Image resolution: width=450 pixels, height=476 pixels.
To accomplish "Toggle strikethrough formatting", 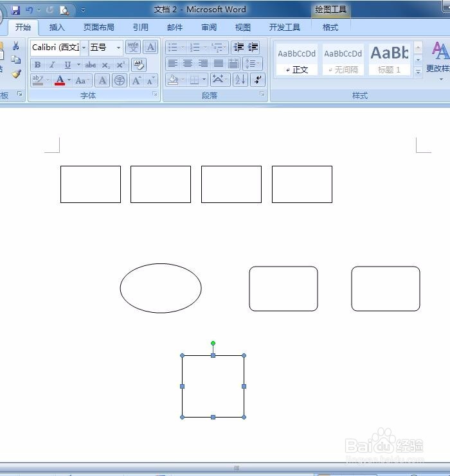I will 91,65.
